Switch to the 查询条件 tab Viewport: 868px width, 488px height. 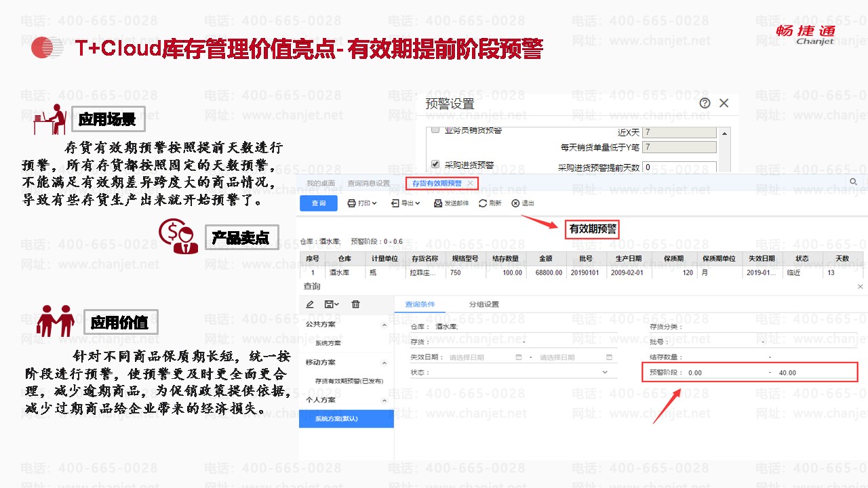pyautogui.click(x=420, y=304)
